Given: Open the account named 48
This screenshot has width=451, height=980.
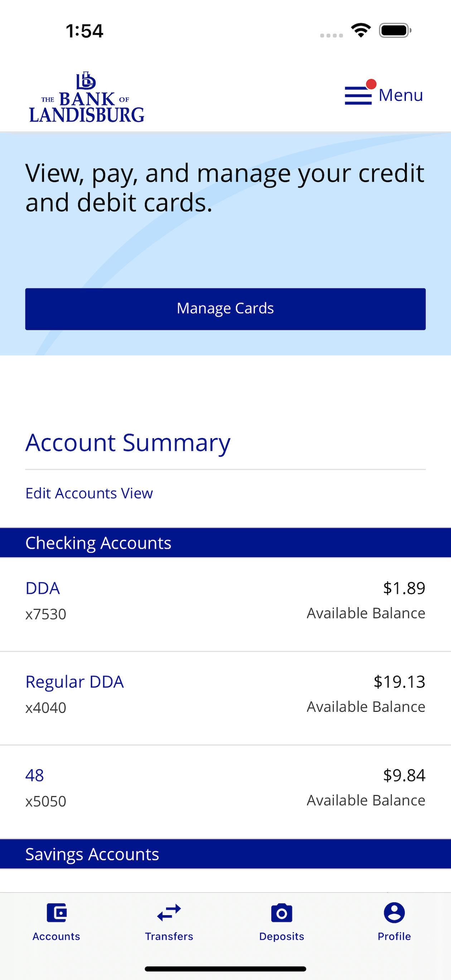Looking at the screenshot, I should pos(225,791).
